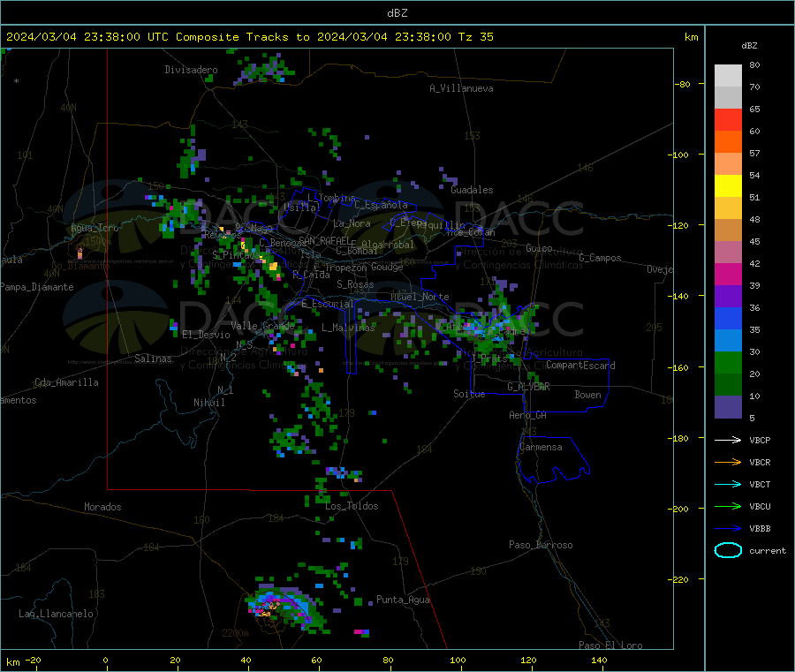Click the Guadales map label

coord(472,190)
